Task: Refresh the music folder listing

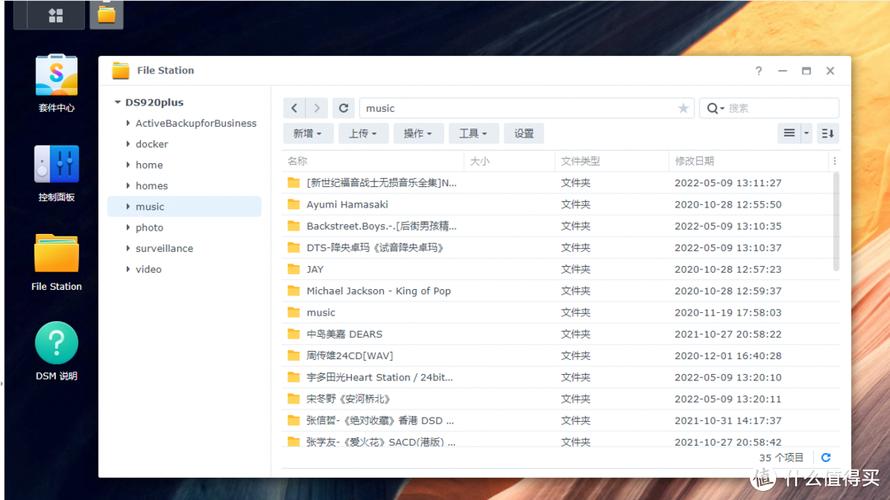Action: (x=343, y=108)
